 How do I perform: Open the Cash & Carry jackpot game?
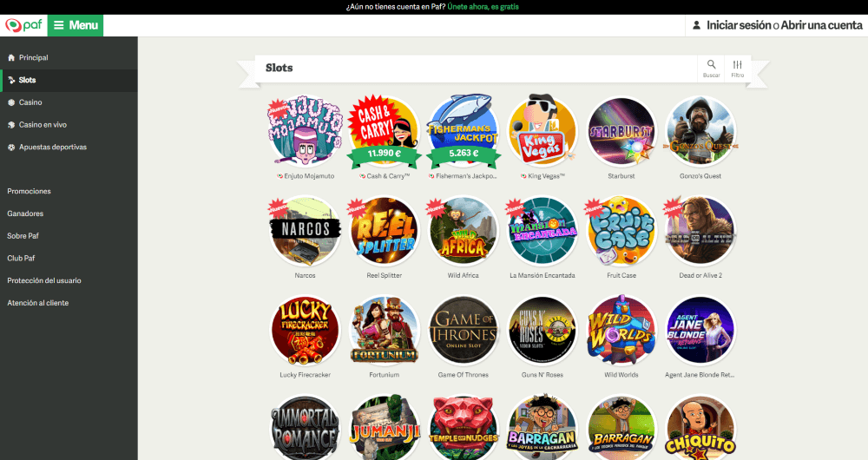coord(385,132)
